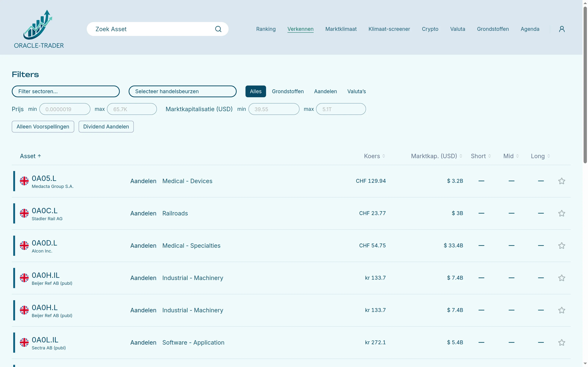Favorite 0A05.L with the star icon

tap(562, 181)
